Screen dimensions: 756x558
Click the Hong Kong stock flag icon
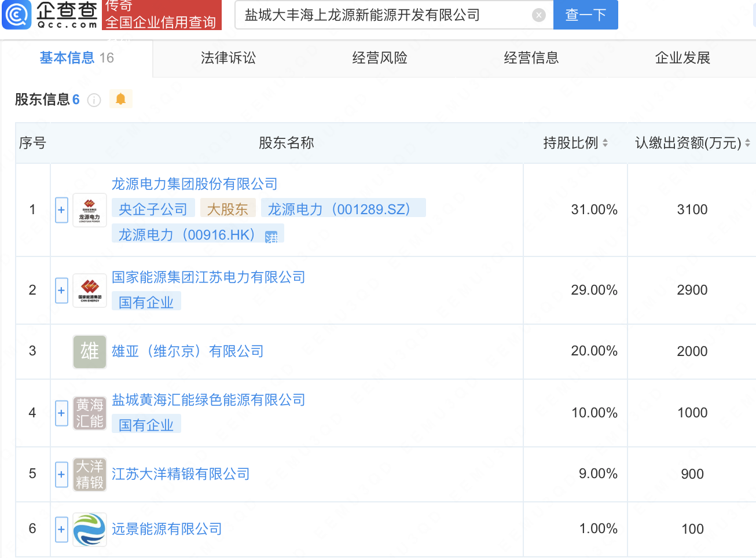tap(271, 236)
